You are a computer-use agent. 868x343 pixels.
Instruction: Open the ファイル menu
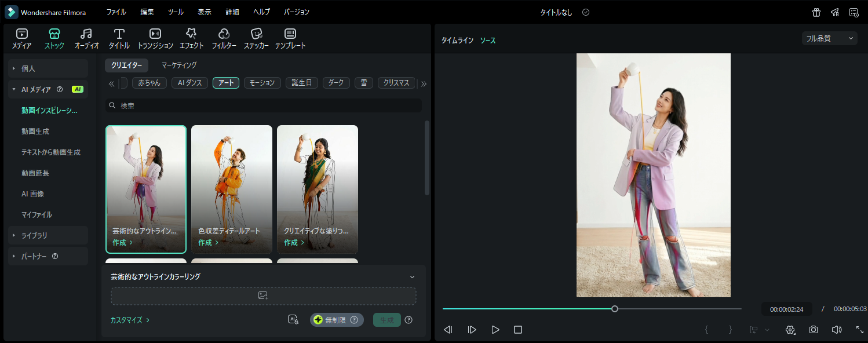tap(116, 12)
